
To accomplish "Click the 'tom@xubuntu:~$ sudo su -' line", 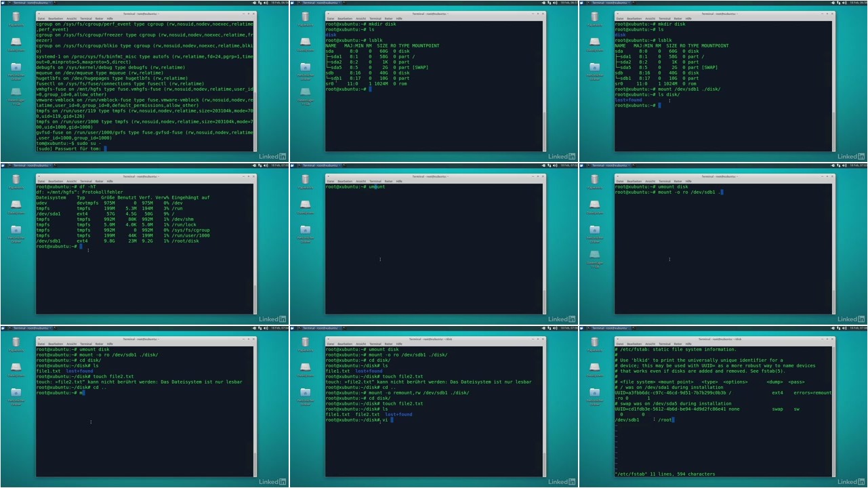I will point(68,143).
